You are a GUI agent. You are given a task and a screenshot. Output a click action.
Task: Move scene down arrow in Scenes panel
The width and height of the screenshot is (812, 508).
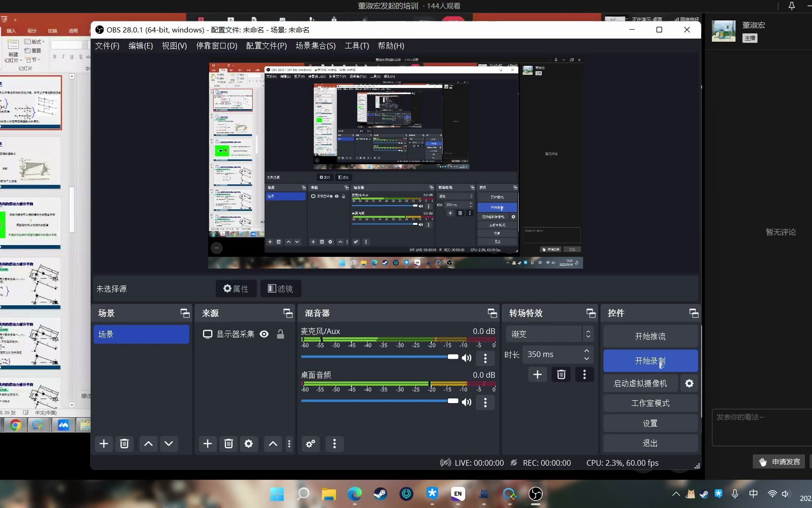pos(169,444)
